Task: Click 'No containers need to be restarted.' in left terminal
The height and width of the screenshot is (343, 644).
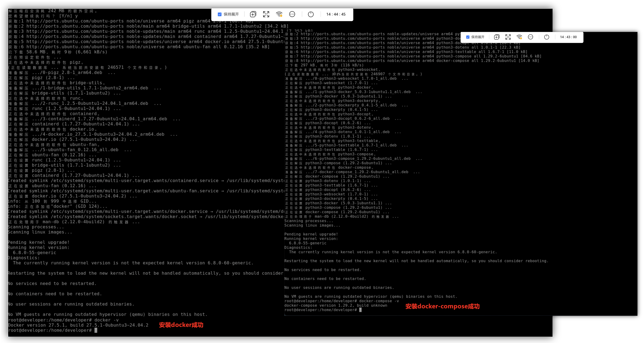Action: pyautogui.click(x=55, y=294)
